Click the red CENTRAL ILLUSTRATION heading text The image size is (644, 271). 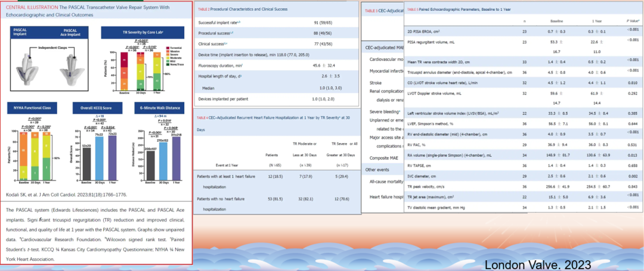[x=31, y=7]
